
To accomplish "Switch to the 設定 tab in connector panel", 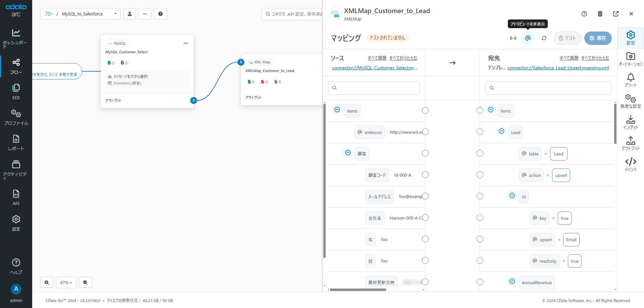I will tap(631, 38).
